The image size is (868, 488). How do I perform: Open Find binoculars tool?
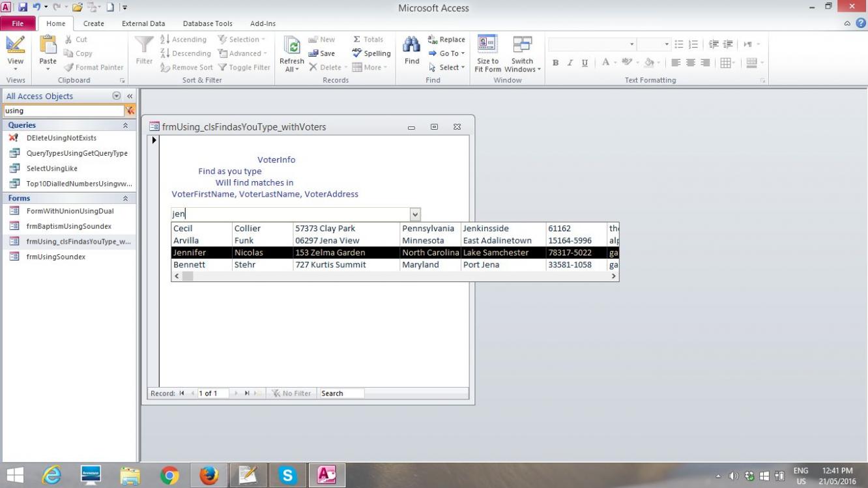click(x=412, y=51)
